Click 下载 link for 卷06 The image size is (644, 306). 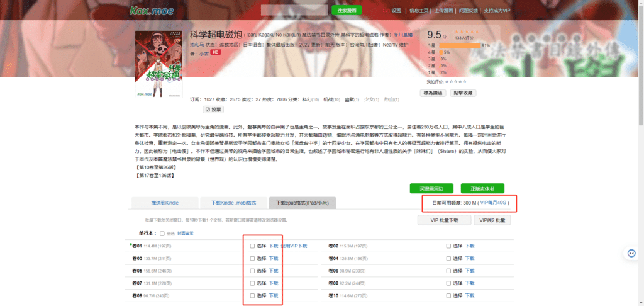click(x=469, y=271)
